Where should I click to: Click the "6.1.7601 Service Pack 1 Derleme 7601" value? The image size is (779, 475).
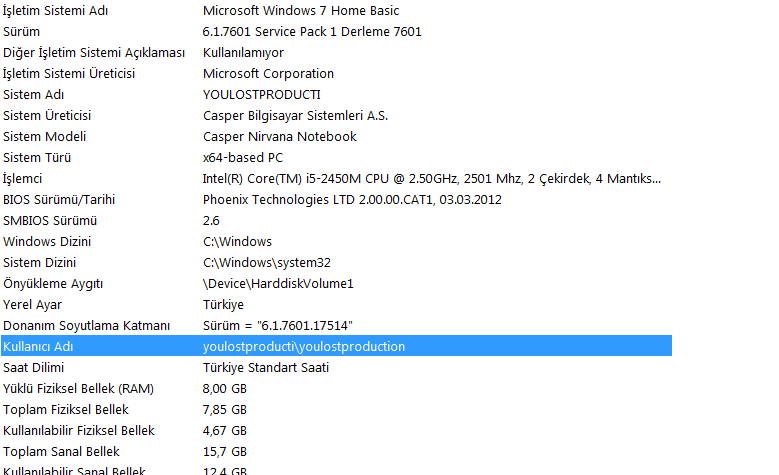[x=312, y=32]
